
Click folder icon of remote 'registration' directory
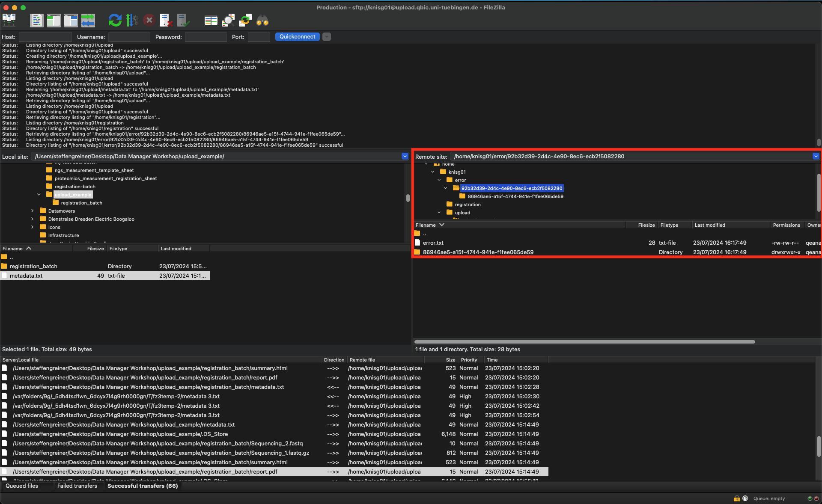(449, 204)
